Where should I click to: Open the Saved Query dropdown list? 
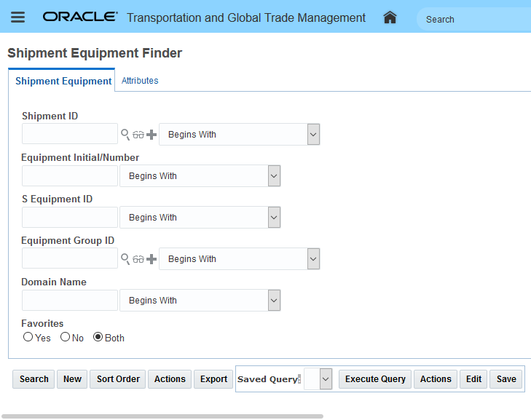click(x=326, y=379)
